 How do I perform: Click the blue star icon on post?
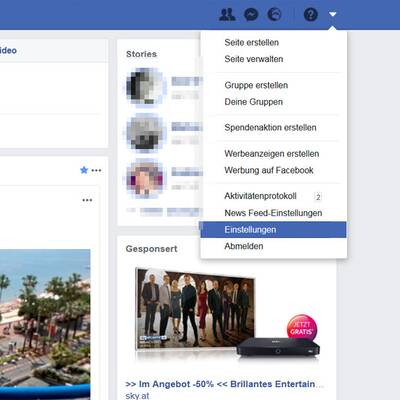coord(84,170)
